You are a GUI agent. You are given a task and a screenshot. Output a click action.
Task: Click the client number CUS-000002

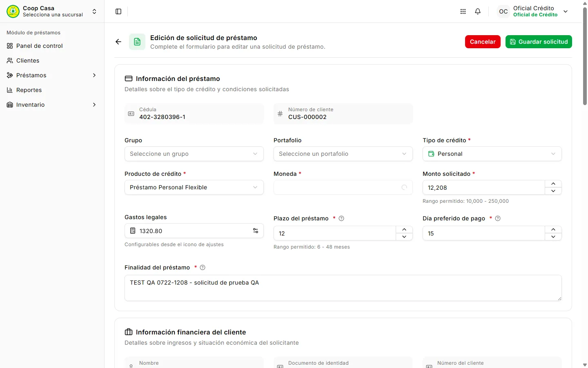307,117
